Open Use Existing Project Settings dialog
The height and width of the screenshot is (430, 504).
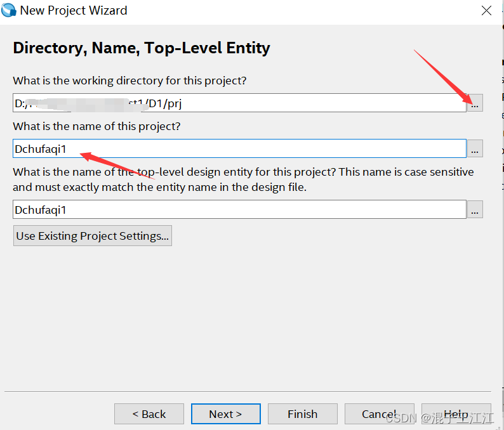click(93, 236)
